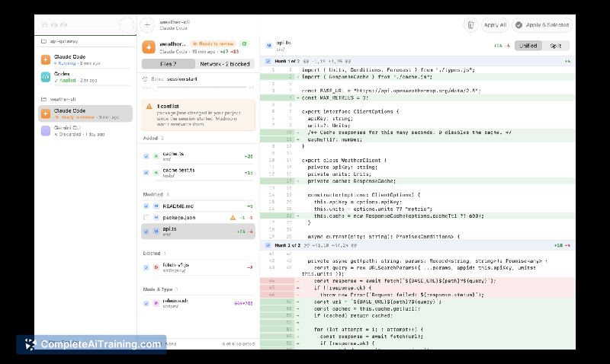610x364 pixels.
Task: Click the round button at sidebar top right
Action: (127, 25)
